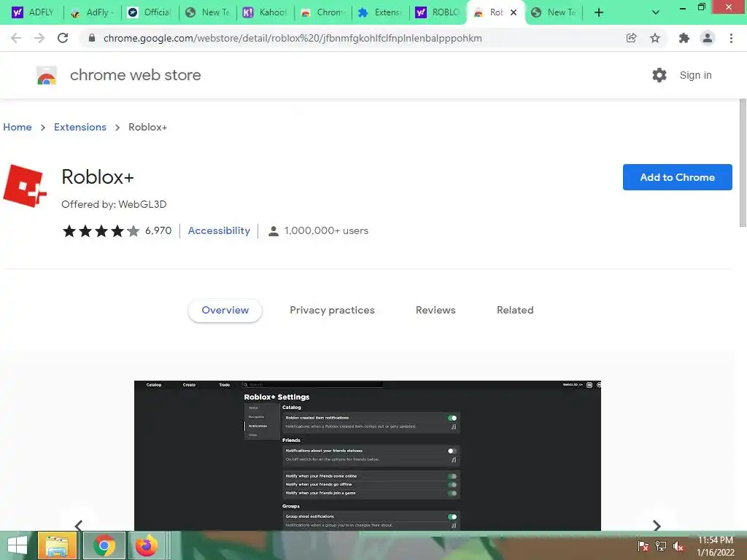Click the browser forward arrow
Image resolution: width=747 pixels, height=560 pixels.
pyautogui.click(x=39, y=38)
